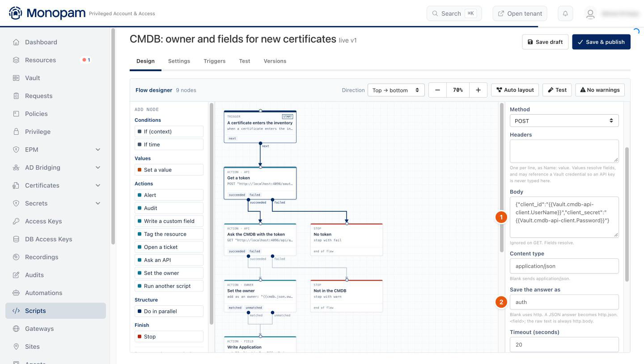Click the Timeout seconds field

tap(564, 345)
